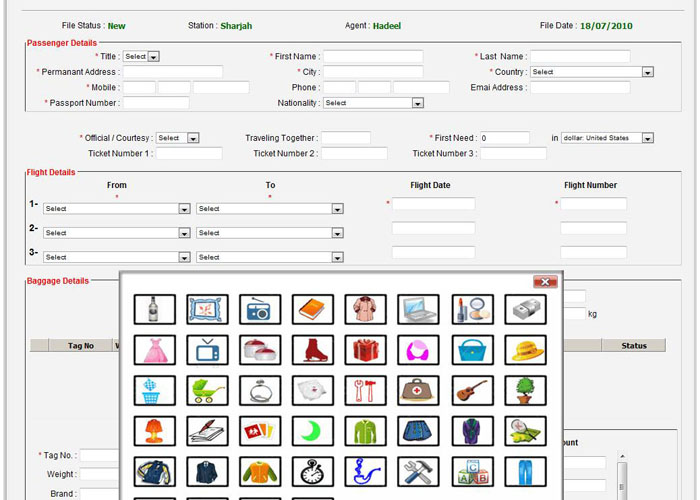This screenshot has width=700, height=500.
Task: Select the blue jeans icon
Action: [525, 472]
